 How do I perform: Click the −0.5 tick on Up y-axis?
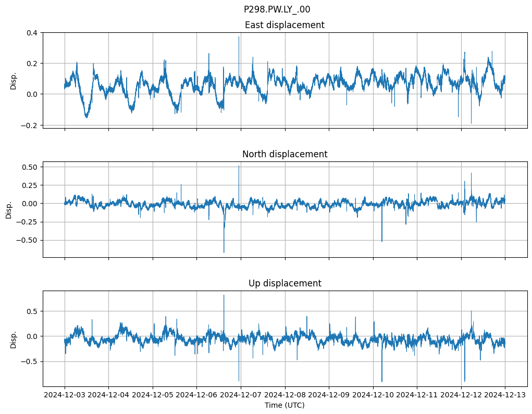pyautogui.click(x=29, y=361)
